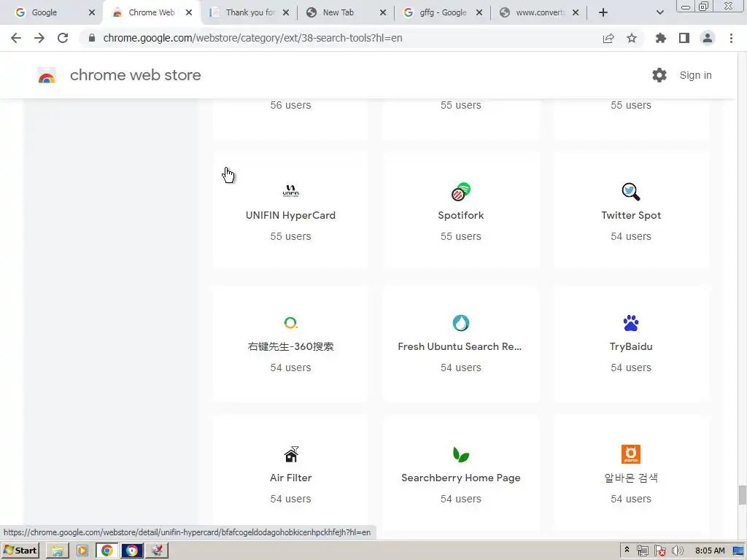Viewport: 747px width, 560px height.
Task: Open media player taskbar icon
Action: tap(82, 551)
